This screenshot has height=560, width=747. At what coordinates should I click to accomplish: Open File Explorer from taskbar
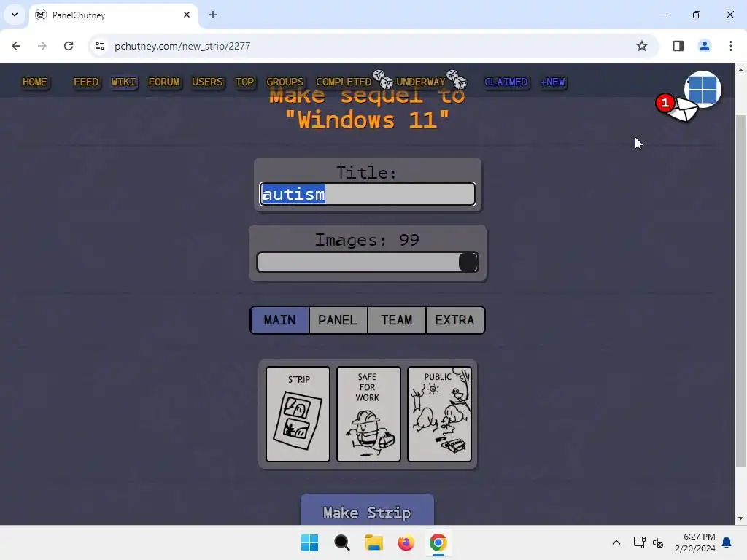click(374, 542)
